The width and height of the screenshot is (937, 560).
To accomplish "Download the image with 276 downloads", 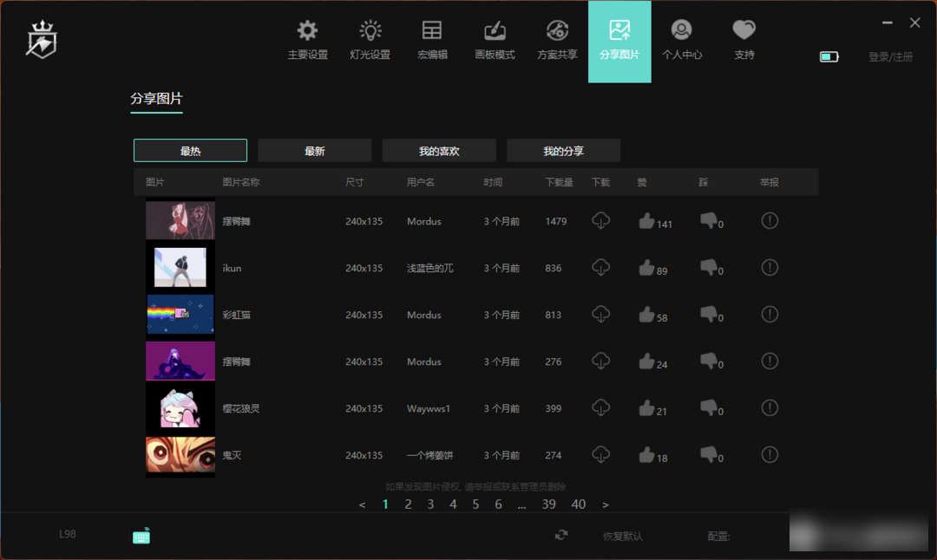I will click(600, 361).
